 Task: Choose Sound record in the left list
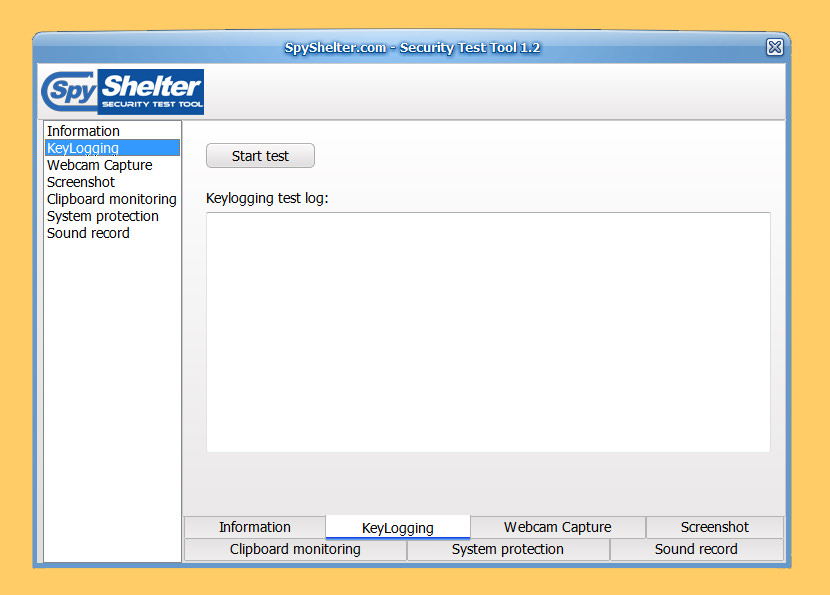(88, 233)
